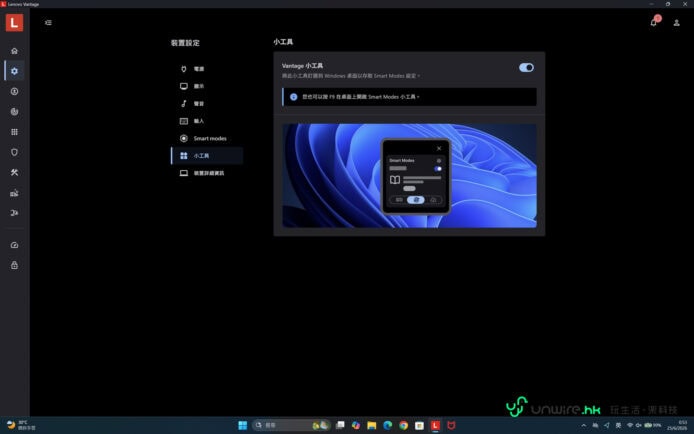Open the Power (plug icon) settings item

tap(207, 69)
